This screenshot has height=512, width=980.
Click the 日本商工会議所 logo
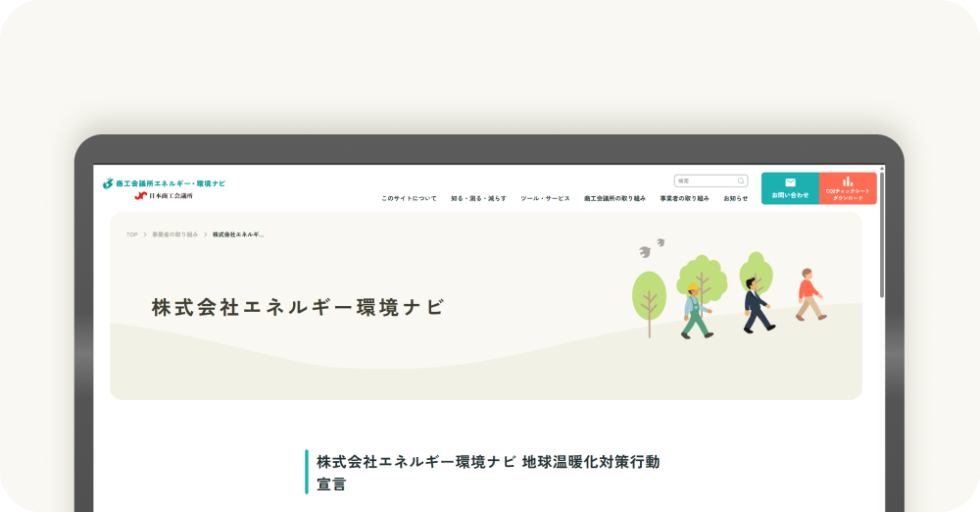(164, 196)
